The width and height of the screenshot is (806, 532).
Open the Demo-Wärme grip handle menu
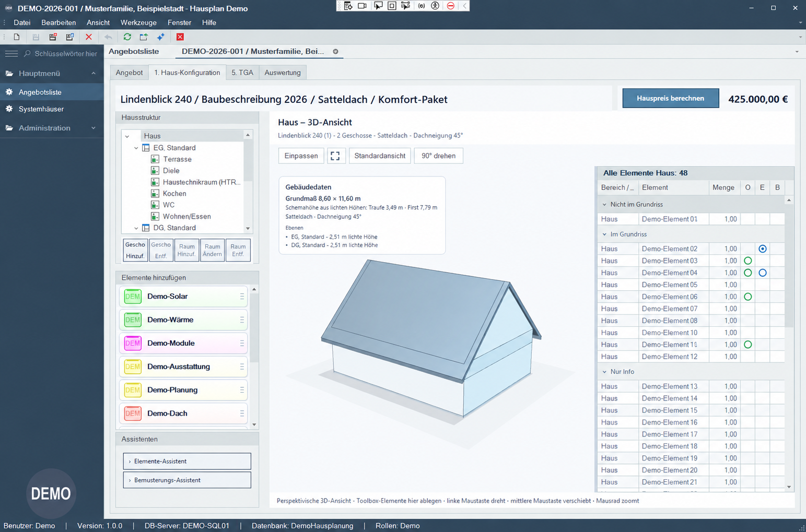242,320
